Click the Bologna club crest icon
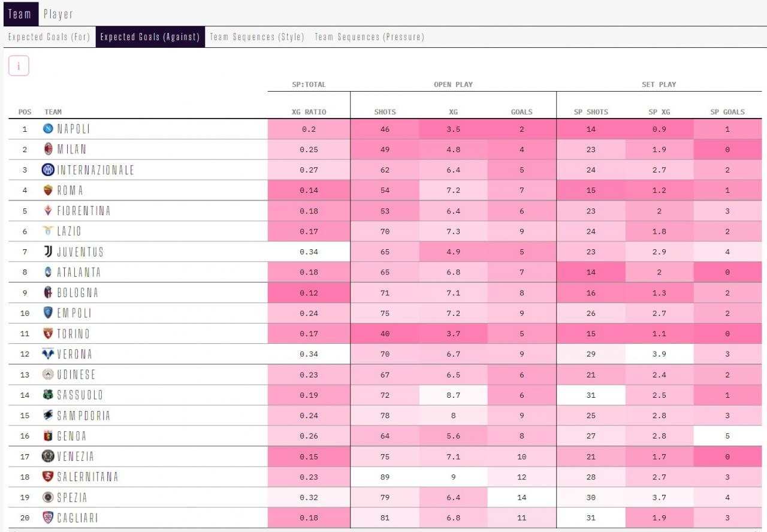767x532 pixels. (x=48, y=292)
